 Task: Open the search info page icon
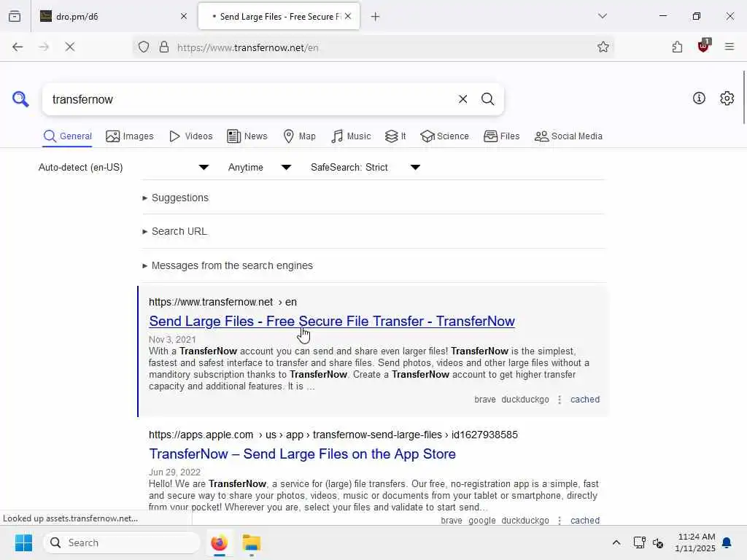pyautogui.click(x=699, y=98)
